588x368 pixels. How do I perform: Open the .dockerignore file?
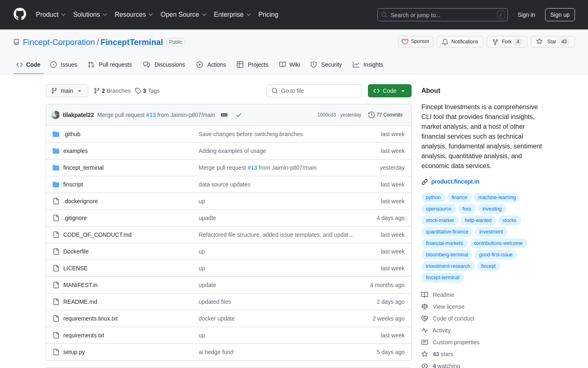pos(80,201)
